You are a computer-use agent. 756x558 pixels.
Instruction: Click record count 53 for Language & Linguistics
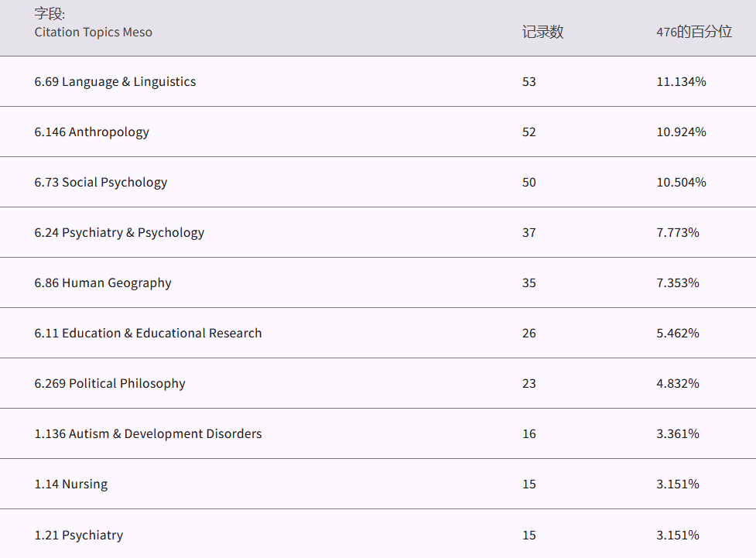(529, 82)
